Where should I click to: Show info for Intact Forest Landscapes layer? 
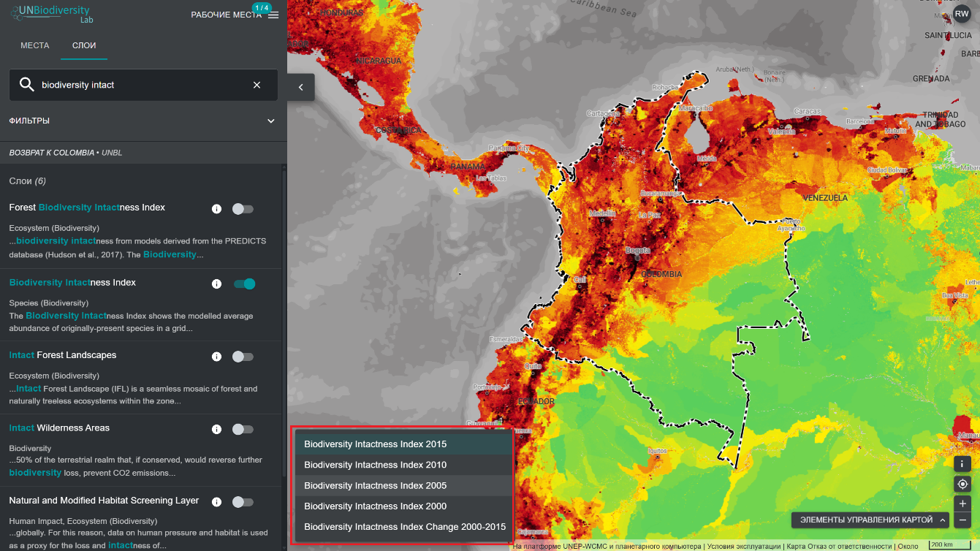216,357
